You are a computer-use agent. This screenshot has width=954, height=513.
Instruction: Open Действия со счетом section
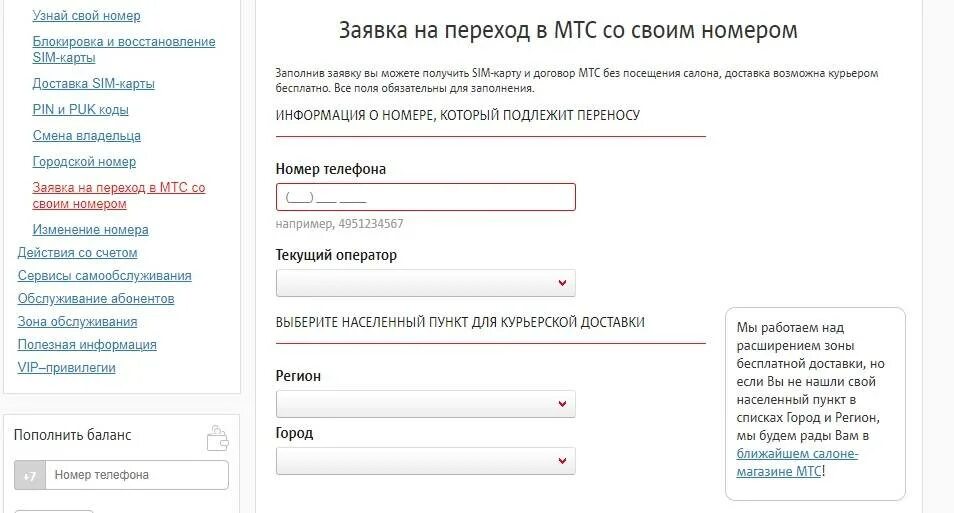tap(77, 253)
